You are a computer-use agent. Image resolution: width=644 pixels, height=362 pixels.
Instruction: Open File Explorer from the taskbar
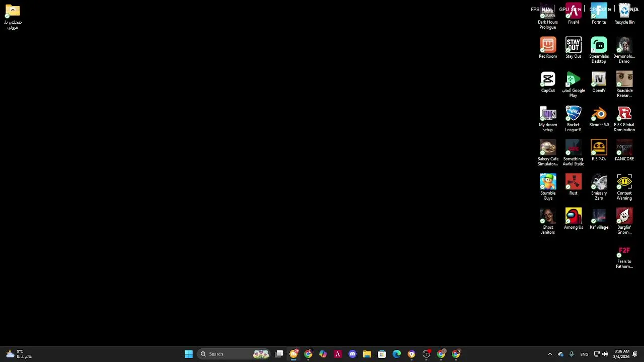click(367, 354)
